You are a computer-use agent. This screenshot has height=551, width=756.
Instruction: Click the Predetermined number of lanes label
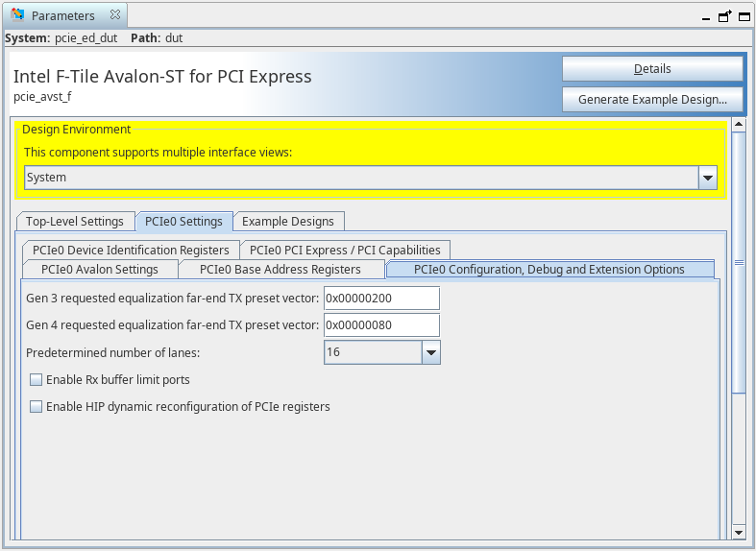click(x=112, y=352)
